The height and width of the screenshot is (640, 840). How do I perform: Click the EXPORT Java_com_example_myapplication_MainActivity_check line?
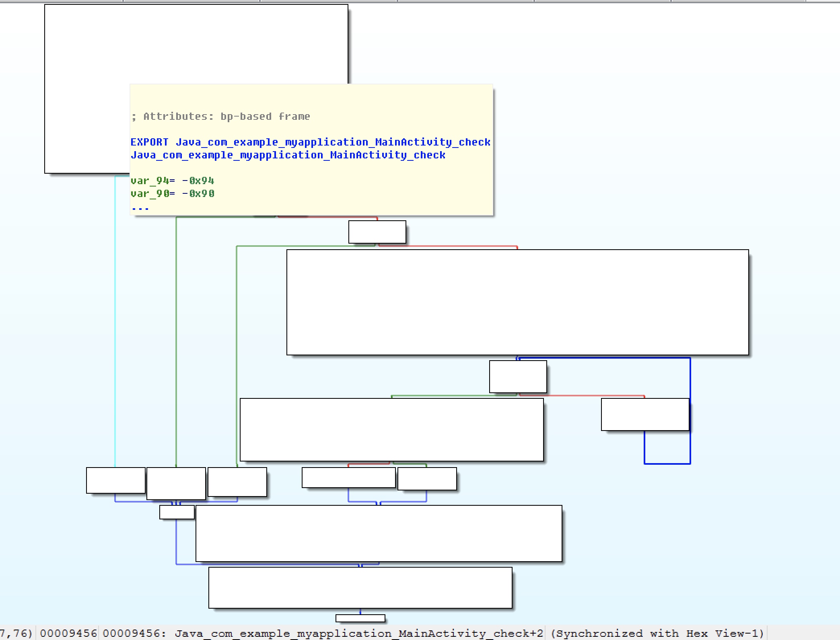310,142
